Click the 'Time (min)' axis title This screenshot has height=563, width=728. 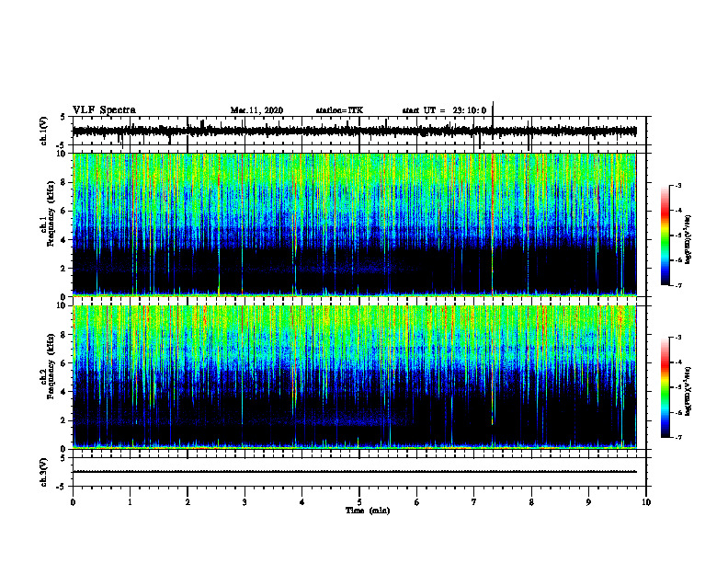coord(368,511)
